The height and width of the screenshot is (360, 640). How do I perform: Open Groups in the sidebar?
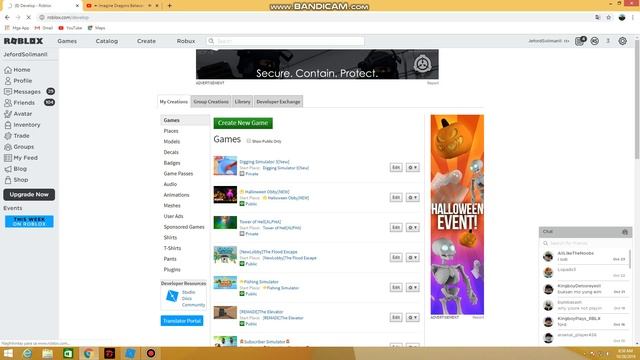tap(19, 147)
